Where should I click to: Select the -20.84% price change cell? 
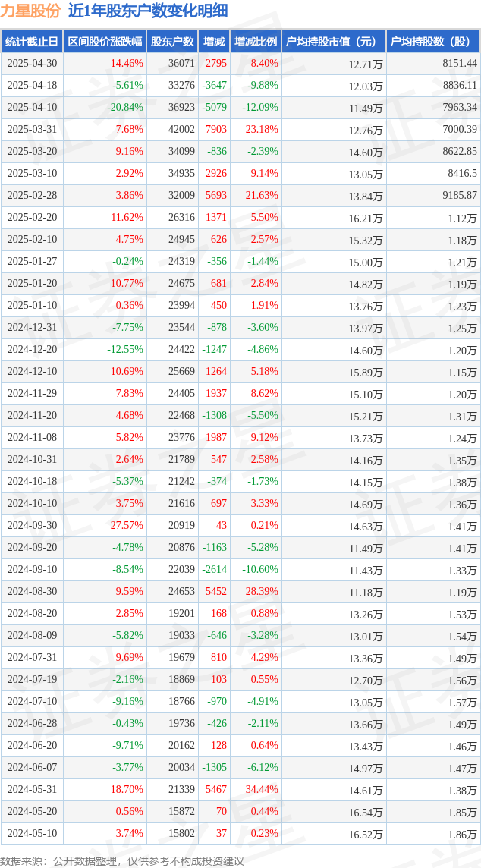tap(127, 108)
